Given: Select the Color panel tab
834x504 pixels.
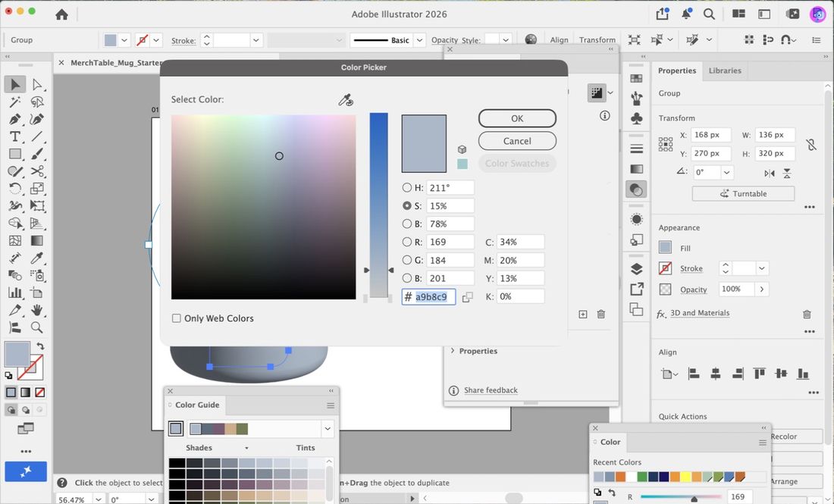Looking at the screenshot, I should point(610,442).
